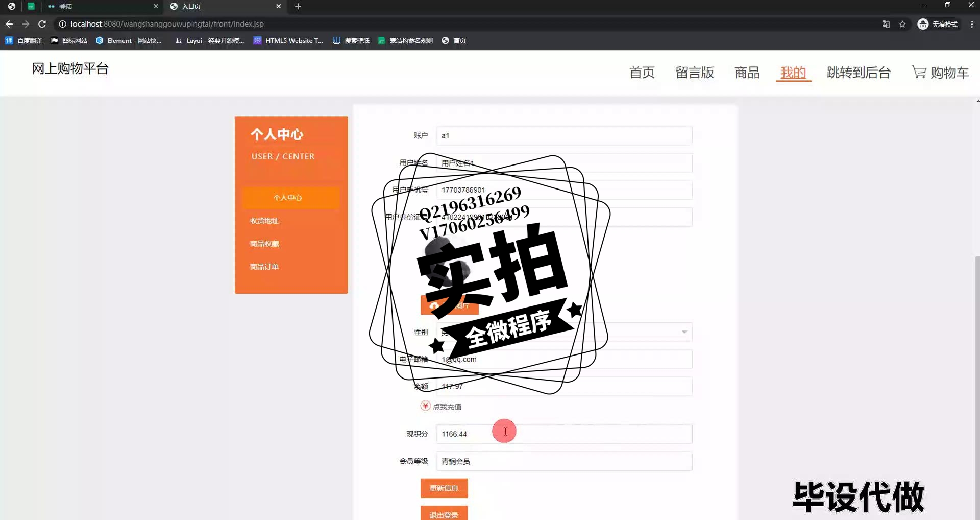980x520 pixels.
Task: Click the 账户 input field
Action: click(564, 136)
